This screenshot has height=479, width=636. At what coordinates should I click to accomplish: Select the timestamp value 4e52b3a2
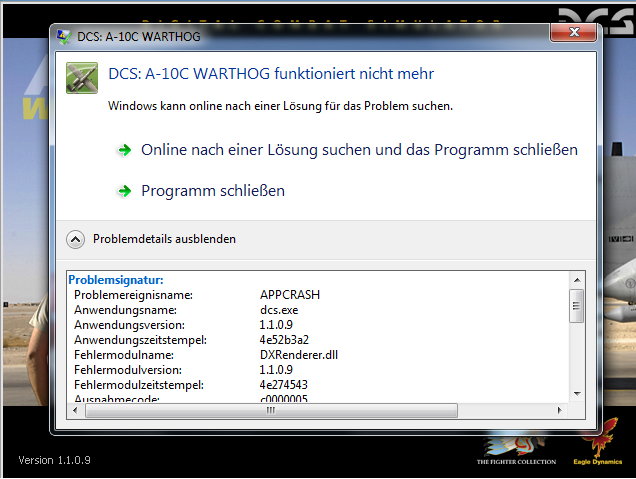(284, 340)
